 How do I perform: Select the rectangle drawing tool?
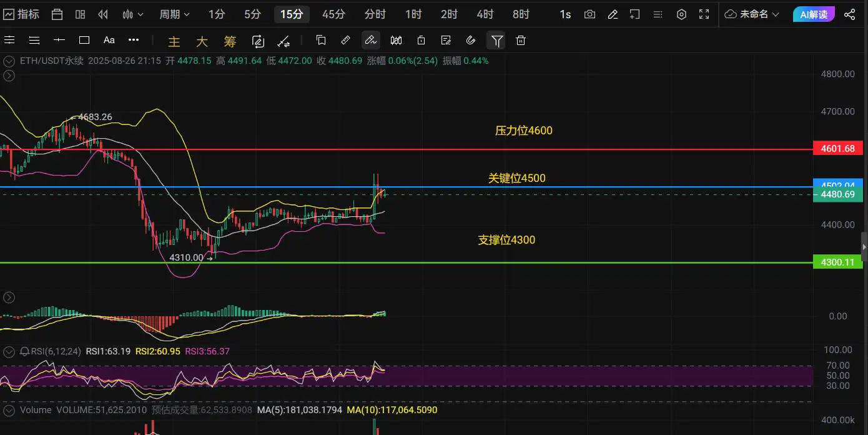point(84,40)
